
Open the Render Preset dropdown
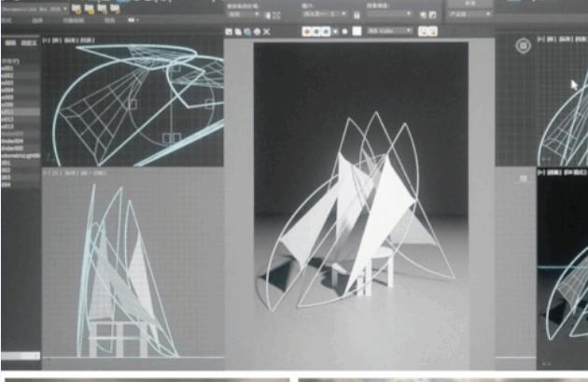tap(389, 14)
